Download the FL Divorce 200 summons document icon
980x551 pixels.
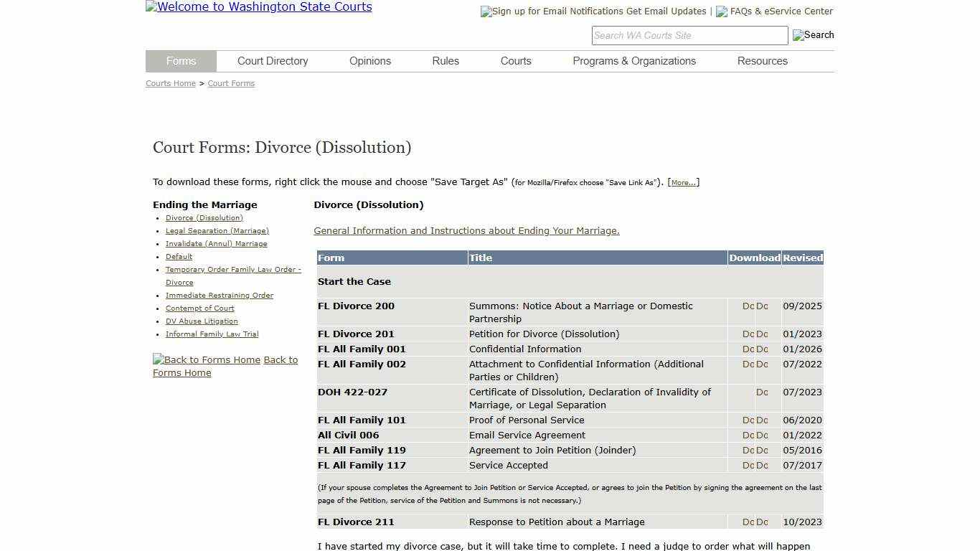coord(747,306)
